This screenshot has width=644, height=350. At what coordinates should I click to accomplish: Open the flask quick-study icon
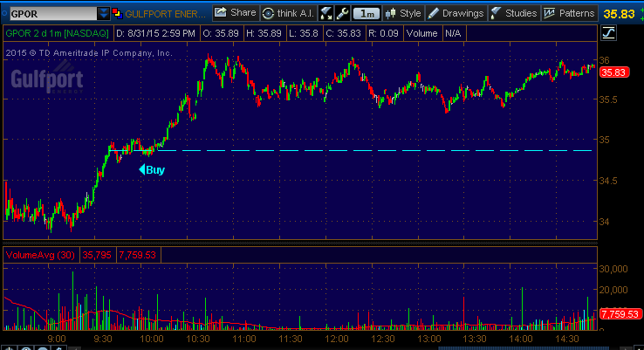326,13
